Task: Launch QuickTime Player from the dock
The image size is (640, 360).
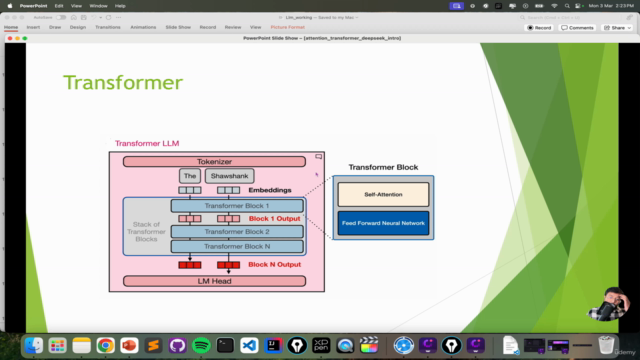Action: 345,346
